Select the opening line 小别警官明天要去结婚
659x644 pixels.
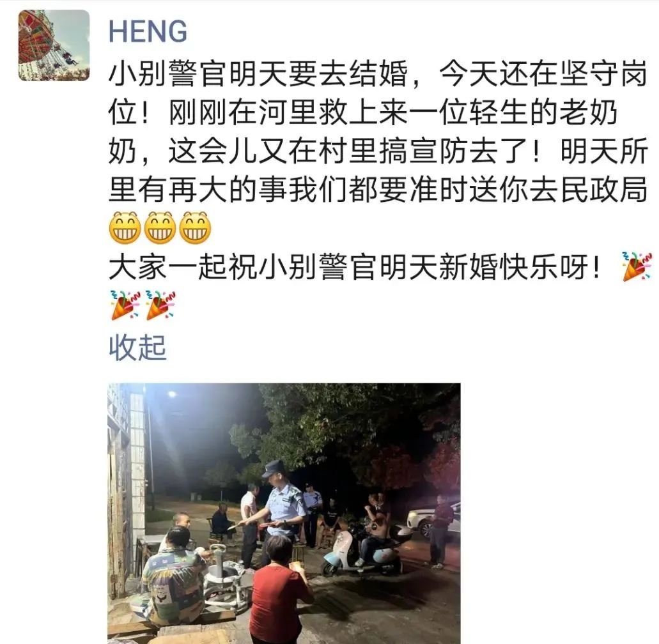click(x=258, y=74)
